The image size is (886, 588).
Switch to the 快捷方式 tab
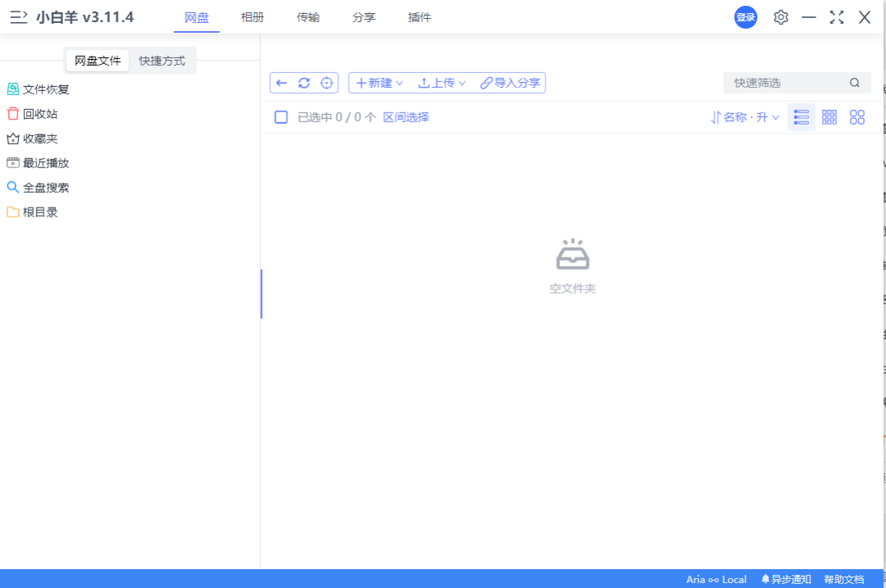pos(162,60)
